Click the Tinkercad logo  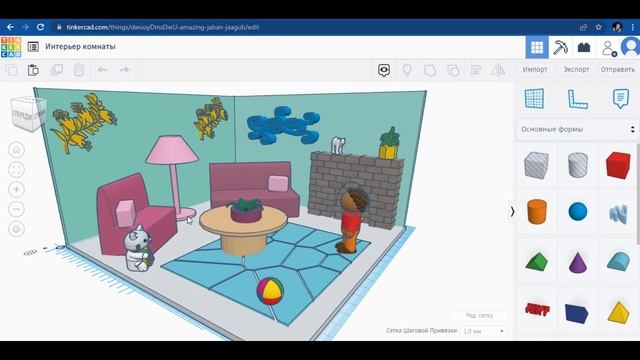pyautogui.click(x=11, y=47)
